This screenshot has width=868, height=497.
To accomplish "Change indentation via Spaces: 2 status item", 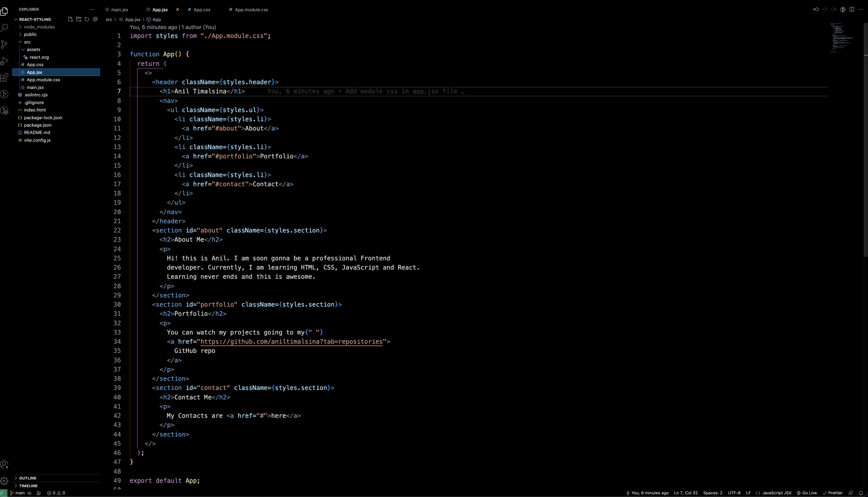I will (x=712, y=493).
